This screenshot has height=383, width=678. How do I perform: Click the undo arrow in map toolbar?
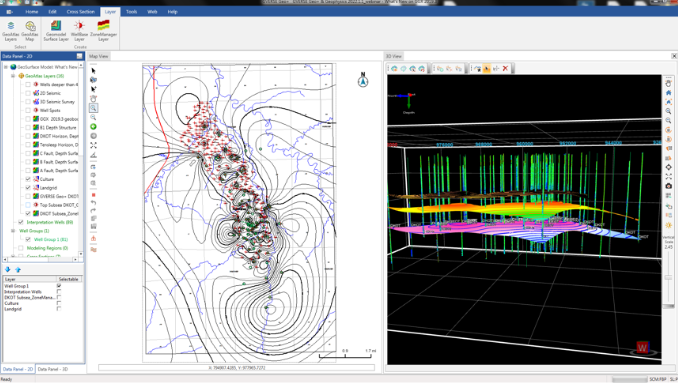[93, 203]
